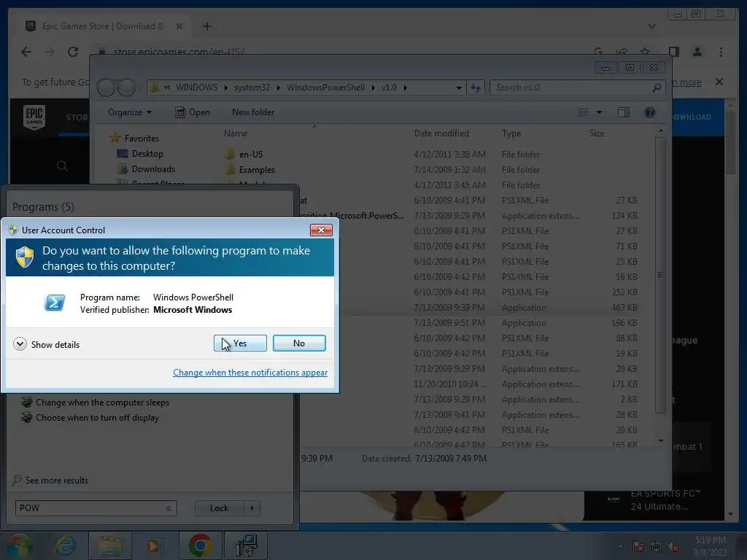Click WINDOWS in the address breadcrumb

coord(196,87)
